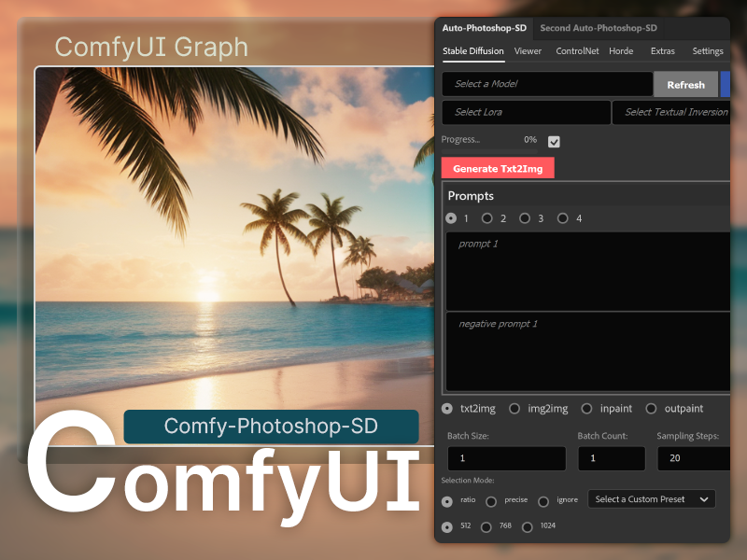Viewport: 747px width, 560px height.
Task: Open the Select Lora dropdown
Action: click(526, 111)
